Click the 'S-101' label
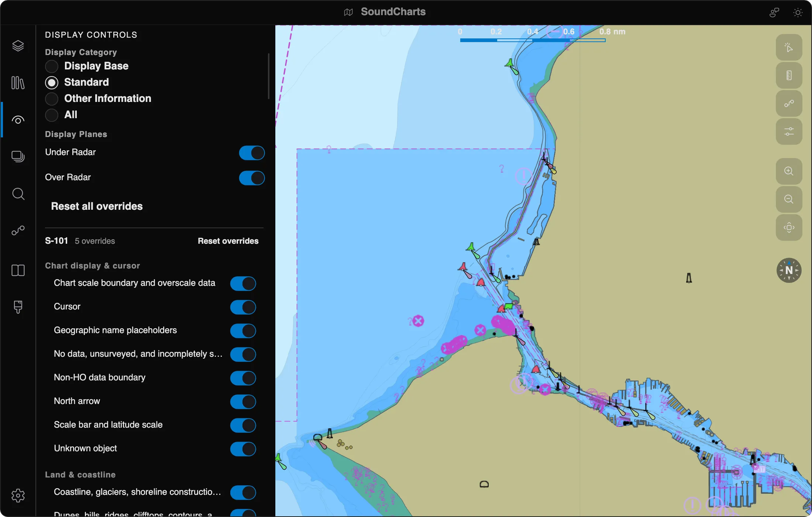The height and width of the screenshot is (517, 812). (x=56, y=241)
